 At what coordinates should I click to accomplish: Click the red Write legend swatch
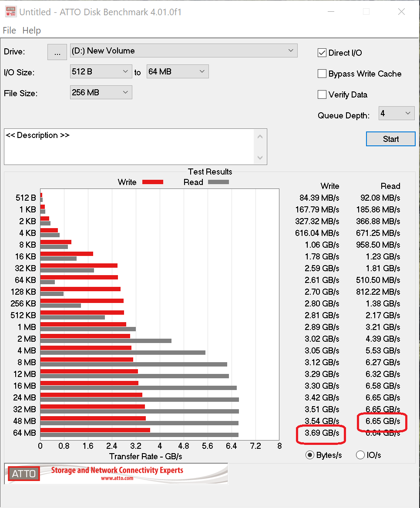pyautogui.click(x=153, y=182)
